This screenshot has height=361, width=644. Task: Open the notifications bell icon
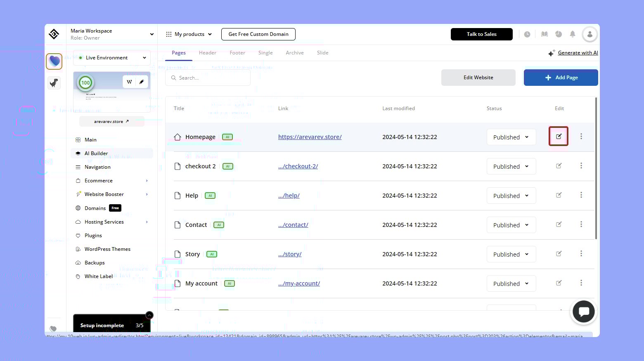[572, 34]
